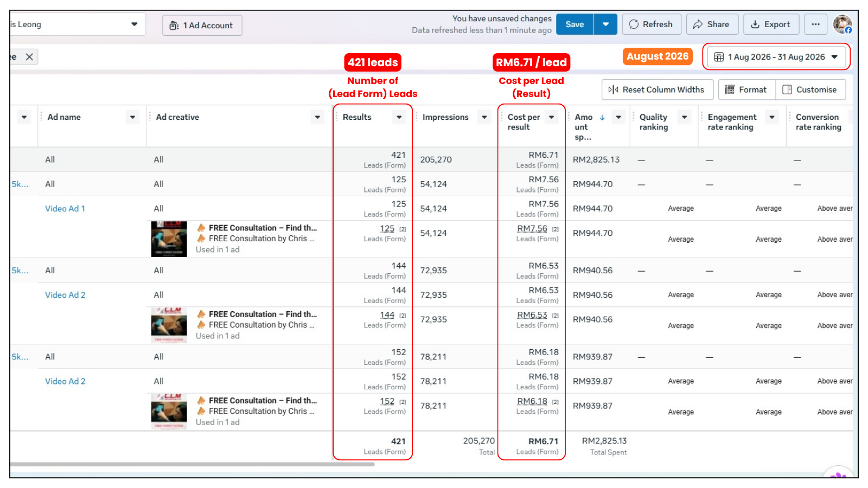
Task: Click Reset Column Widths
Action: [656, 89]
